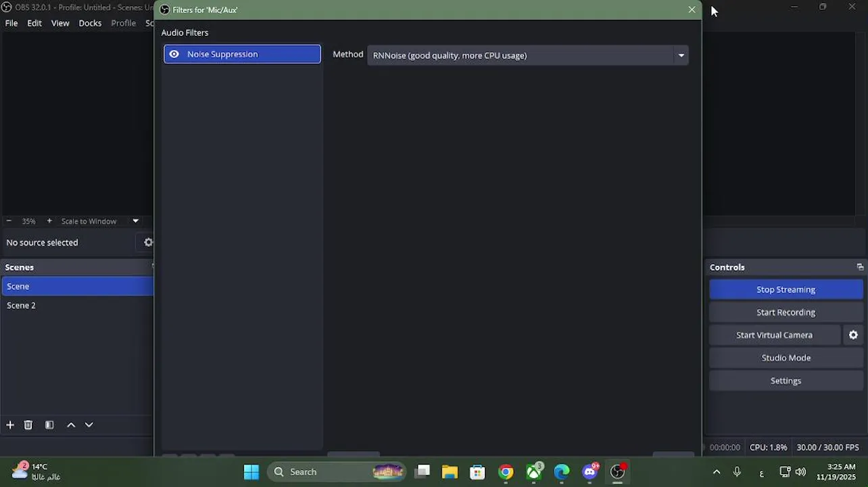868x487 pixels.
Task: Open OBS Settings button
Action: [786, 381]
